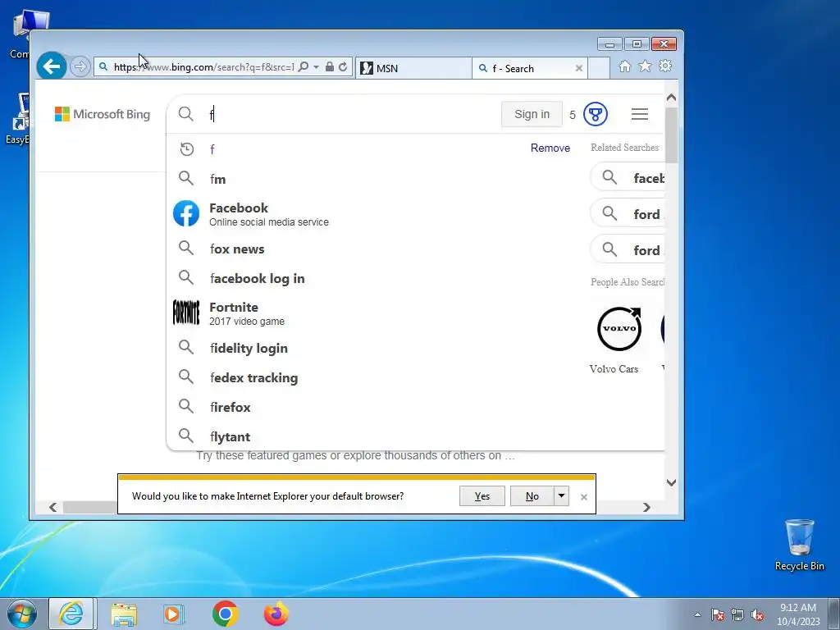Click the Fortnite logo thumbnail
This screenshot has width=840, height=630.
coord(186,313)
